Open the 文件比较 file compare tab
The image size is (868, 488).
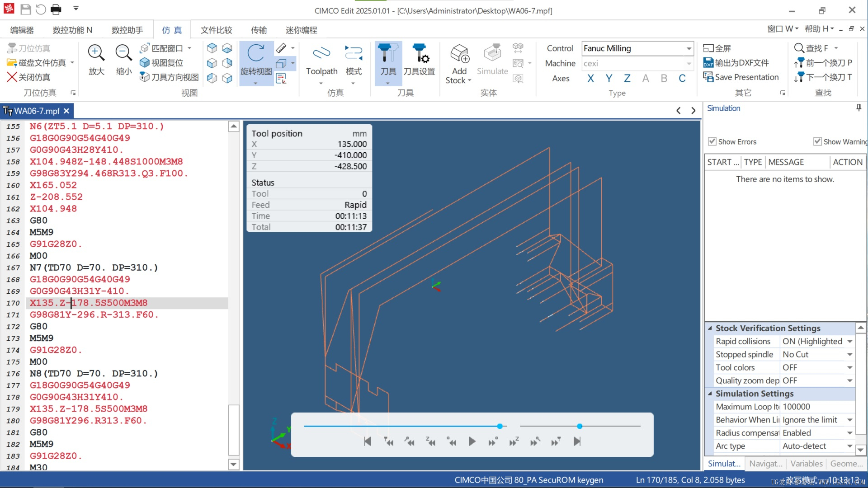click(216, 30)
